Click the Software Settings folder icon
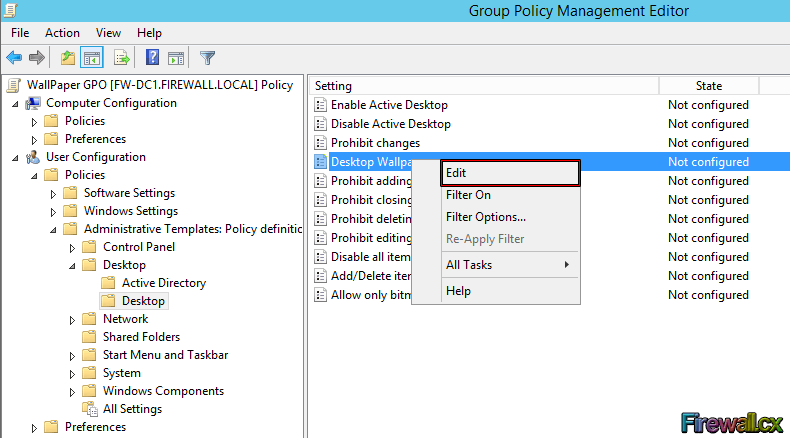Image resolution: width=790 pixels, height=438 pixels. click(70, 193)
